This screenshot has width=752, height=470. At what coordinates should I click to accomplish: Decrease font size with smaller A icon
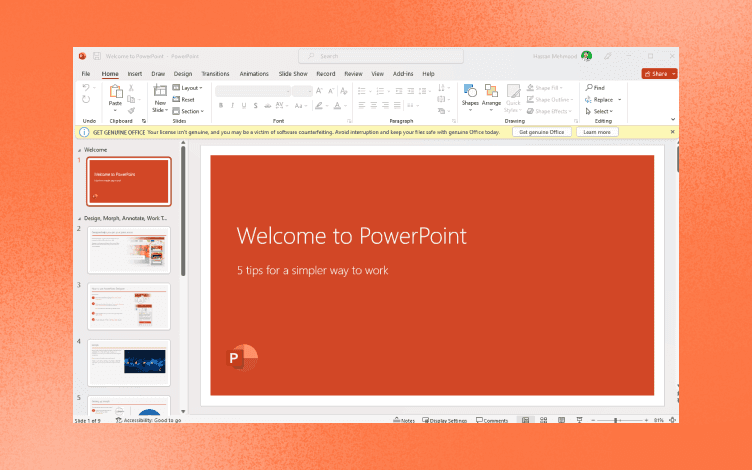[331, 91]
